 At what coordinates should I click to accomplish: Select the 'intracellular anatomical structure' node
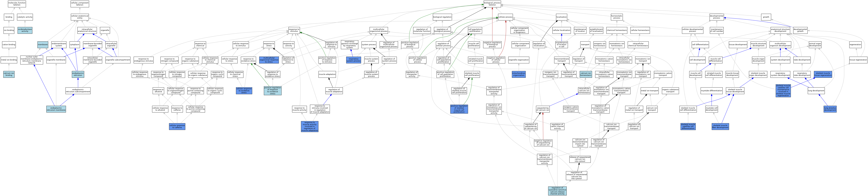pyautogui.click(x=87, y=30)
